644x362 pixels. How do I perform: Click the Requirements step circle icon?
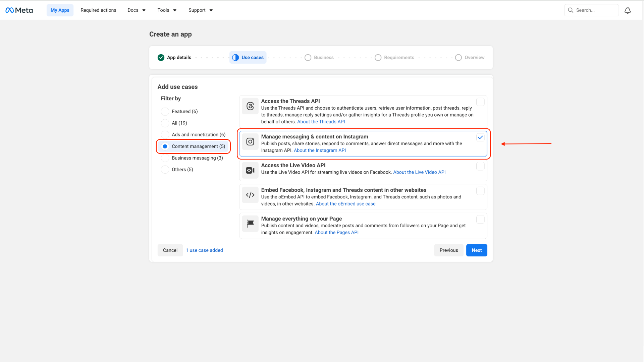click(378, 57)
